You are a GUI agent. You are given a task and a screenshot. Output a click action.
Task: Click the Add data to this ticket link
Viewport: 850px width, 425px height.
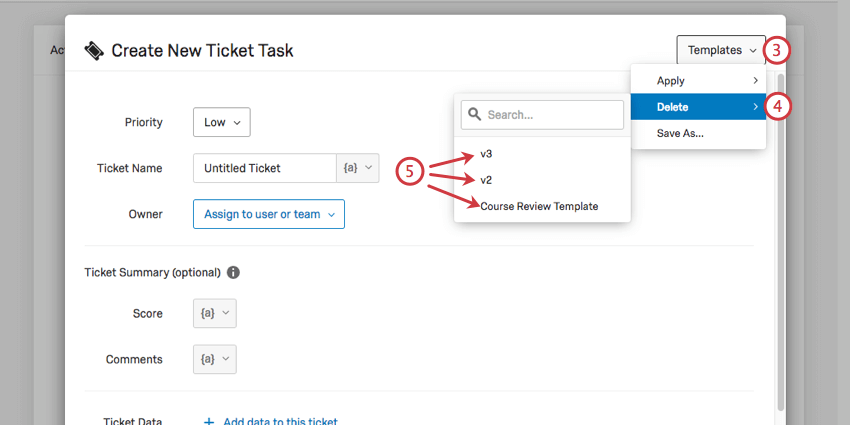[280, 421]
